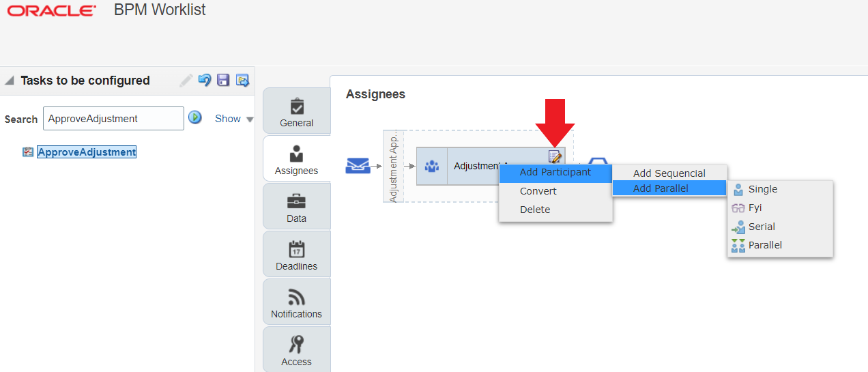
Task: Click the commit task icon beside save
Action: pos(242,80)
